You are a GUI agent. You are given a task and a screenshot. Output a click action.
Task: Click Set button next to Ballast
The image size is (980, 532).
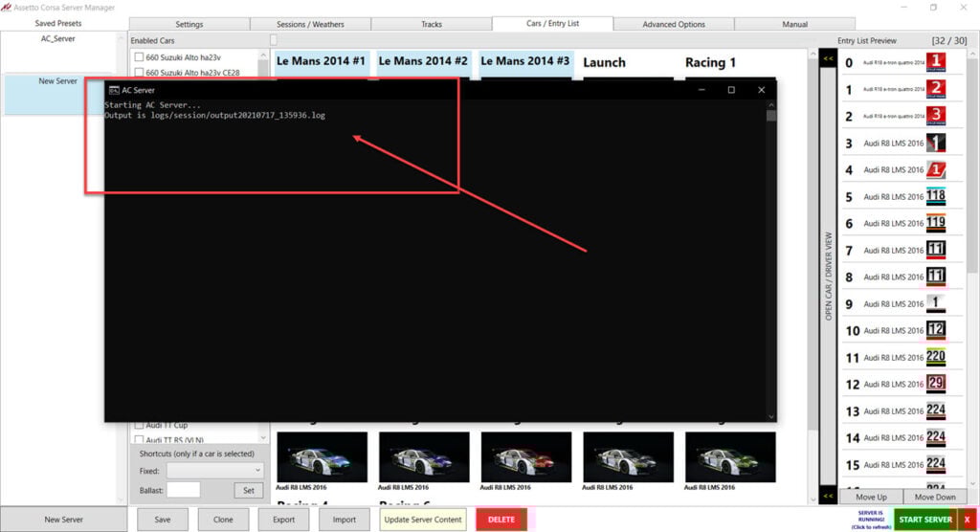pos(249,490)
